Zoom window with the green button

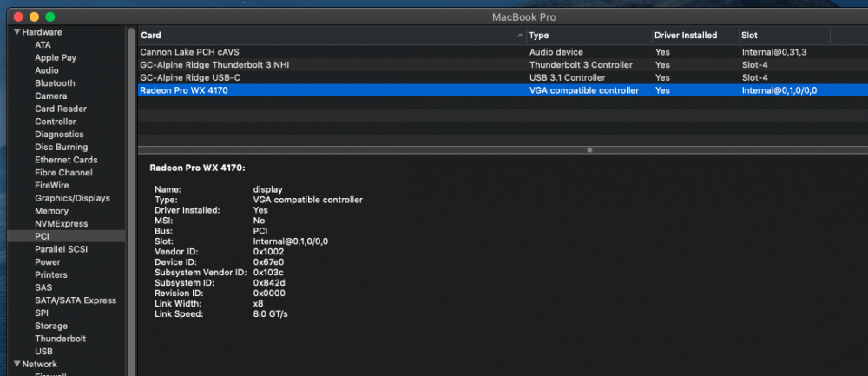point(50,17)
